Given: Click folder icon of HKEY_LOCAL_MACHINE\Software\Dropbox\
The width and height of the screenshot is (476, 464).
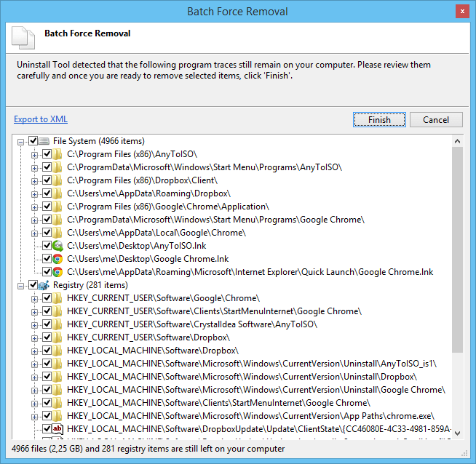Looking at the screenshot, I should (x=57, y=351).
